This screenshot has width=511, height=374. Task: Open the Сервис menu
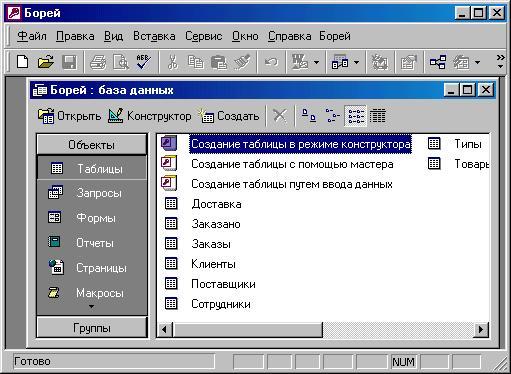[204, 36]
